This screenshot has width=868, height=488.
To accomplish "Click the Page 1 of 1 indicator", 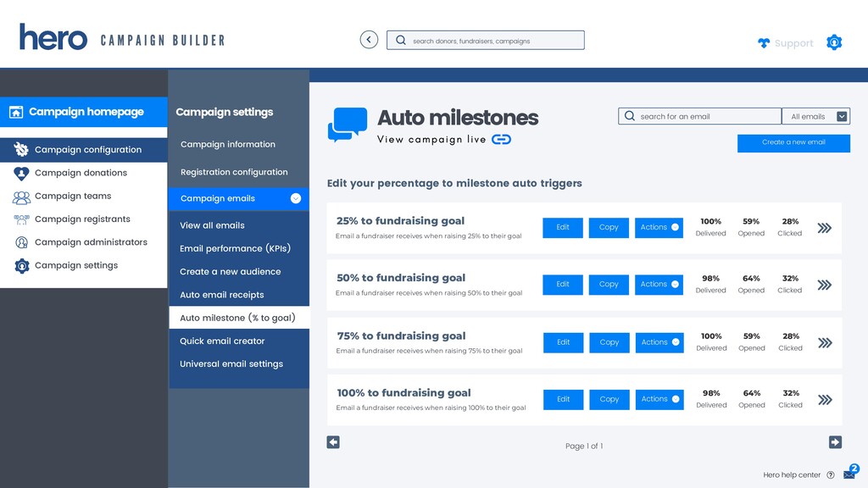I will tap(584, 446).
